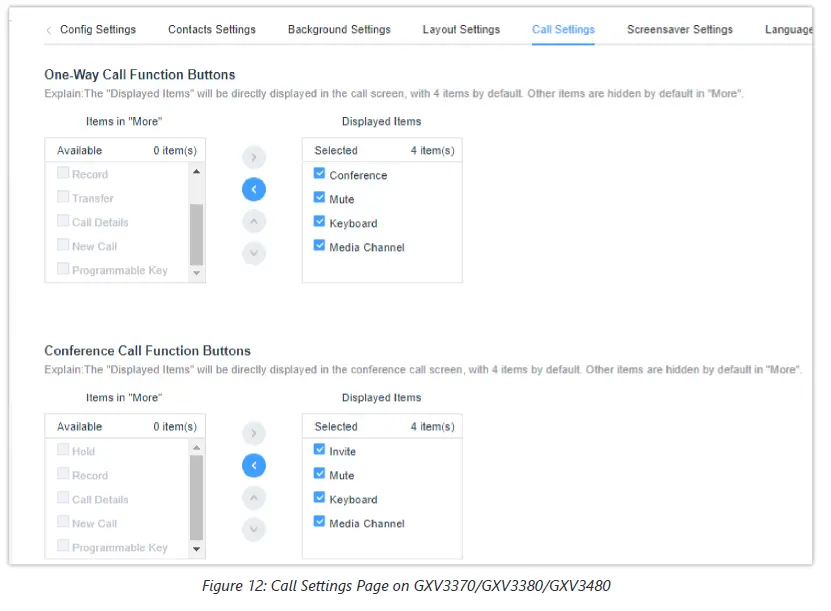Move item down in One-Way Call section
This screenshot has width=831, height=611.
coord(254,253)
